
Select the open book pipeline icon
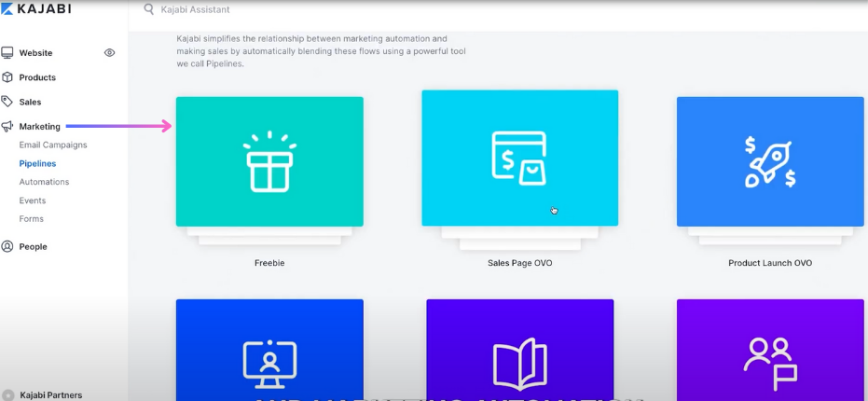coord(519,363)
